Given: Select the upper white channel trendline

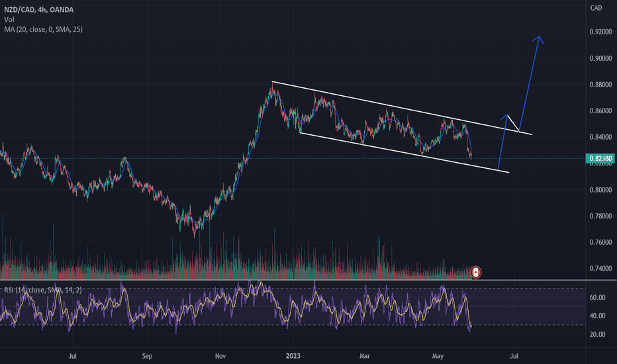Looking at the screenshot, I should click(x=402, y=108).
